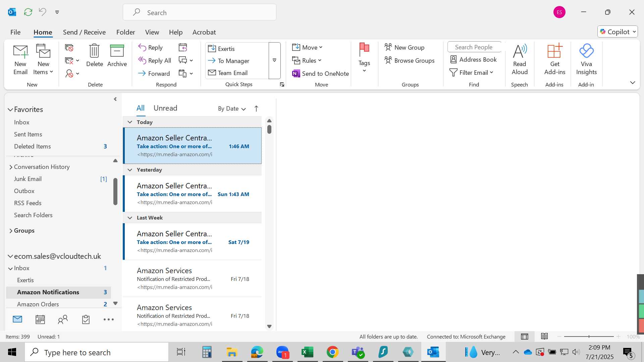Click the Undo icon
The height and width of the screenshot is (362, 644).
click(43, 12)
